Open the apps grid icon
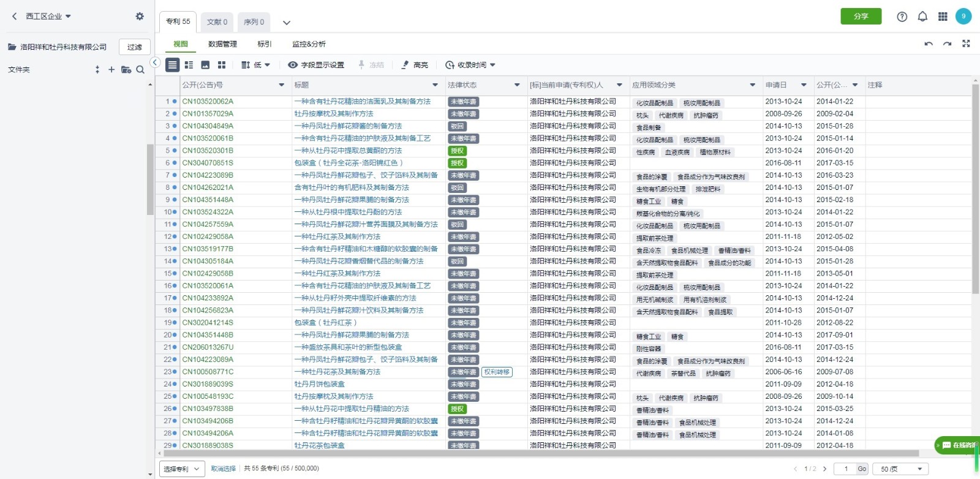 943,17
